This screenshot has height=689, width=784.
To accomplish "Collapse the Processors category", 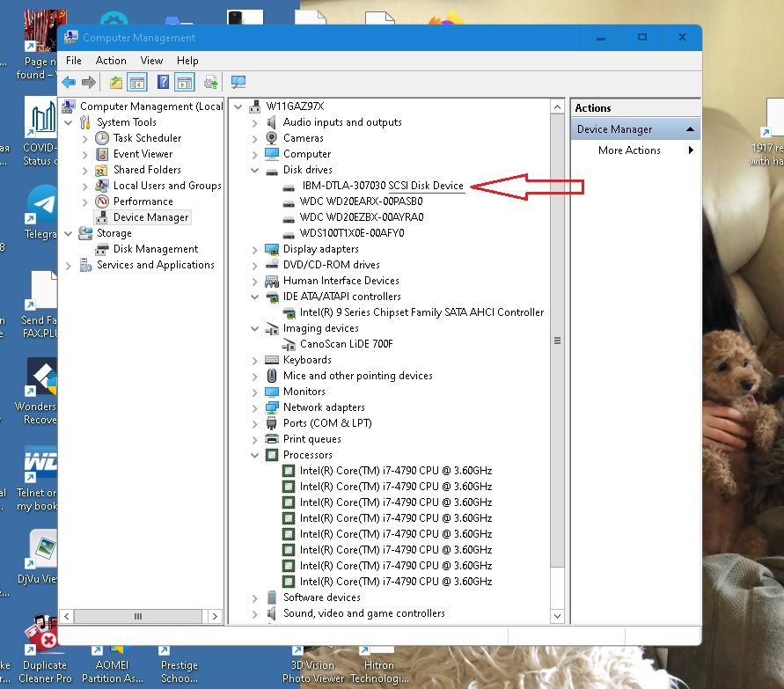I will (x=254, y=455).
